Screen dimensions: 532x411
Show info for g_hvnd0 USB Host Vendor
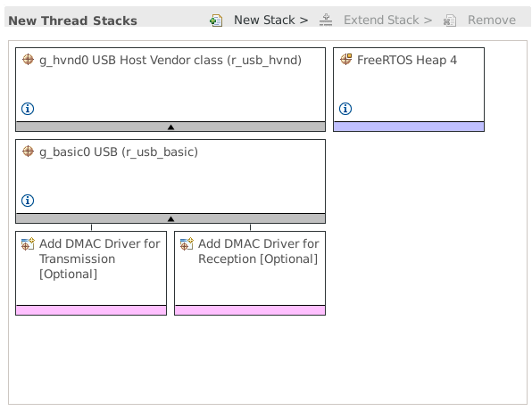28,109
